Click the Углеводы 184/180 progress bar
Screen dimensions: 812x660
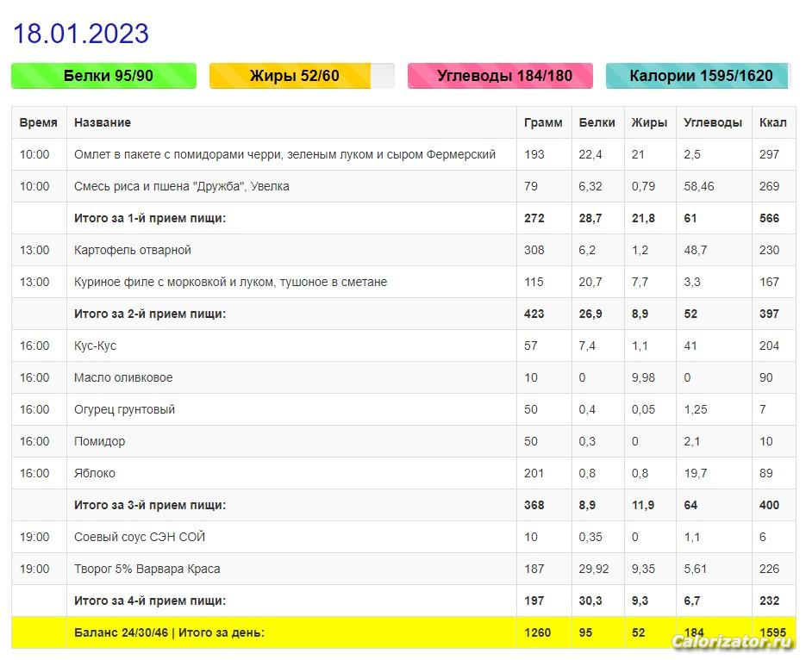point(500,76)
